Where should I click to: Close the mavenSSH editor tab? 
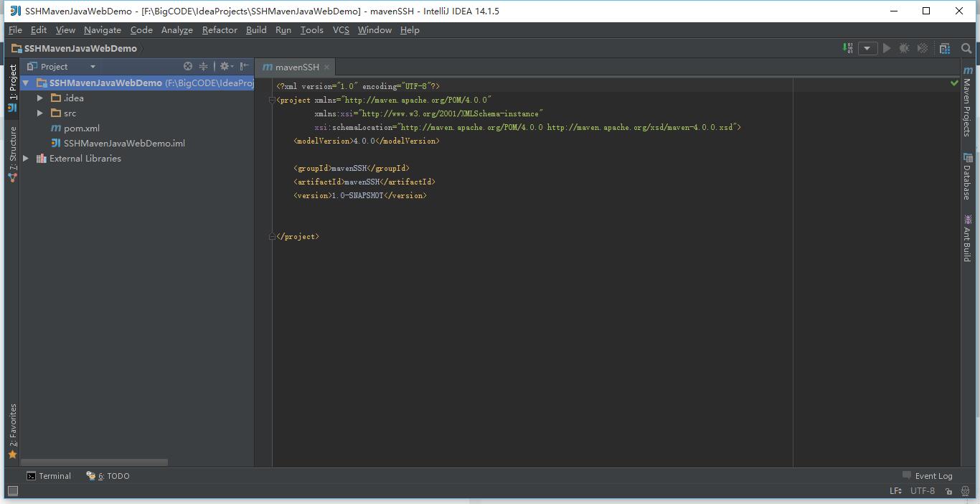(326, 67)
